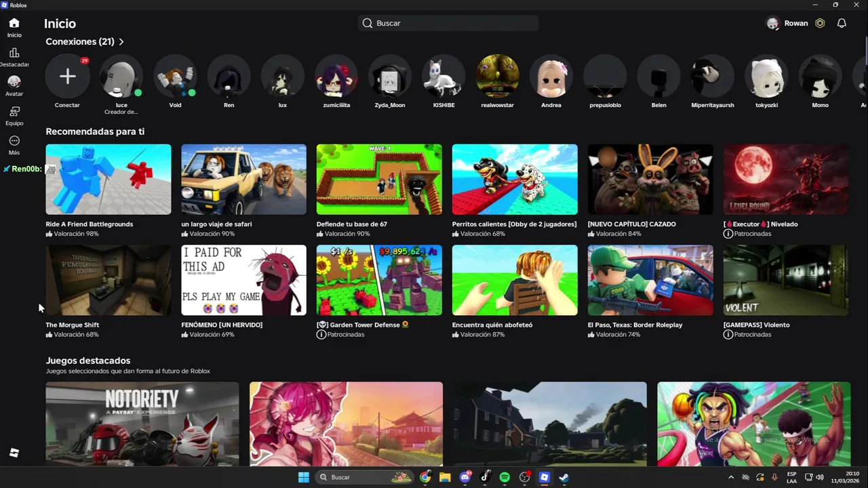Open the Notoriety featured game banner

point(142,424)
